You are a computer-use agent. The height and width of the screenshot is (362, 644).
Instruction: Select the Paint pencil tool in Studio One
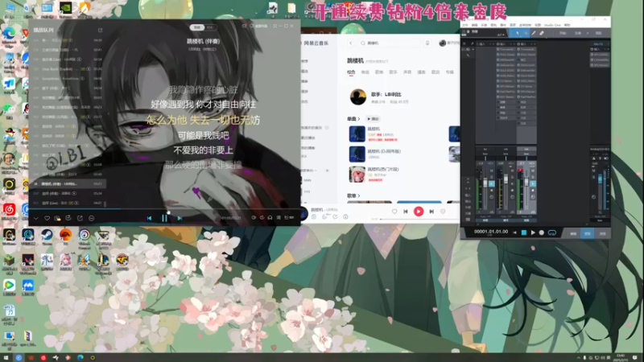534,33
